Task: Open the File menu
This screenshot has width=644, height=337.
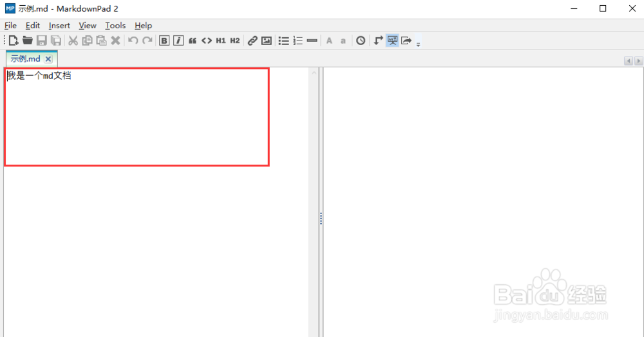Action: [10, 26]
